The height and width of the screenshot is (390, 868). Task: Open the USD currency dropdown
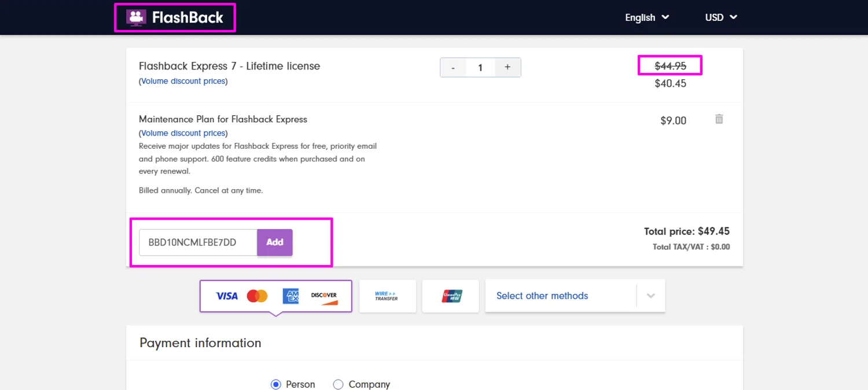(x=721, y=17)
